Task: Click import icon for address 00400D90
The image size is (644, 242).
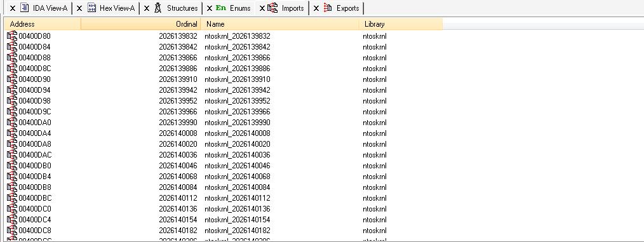Action: [x=12, y=79]
